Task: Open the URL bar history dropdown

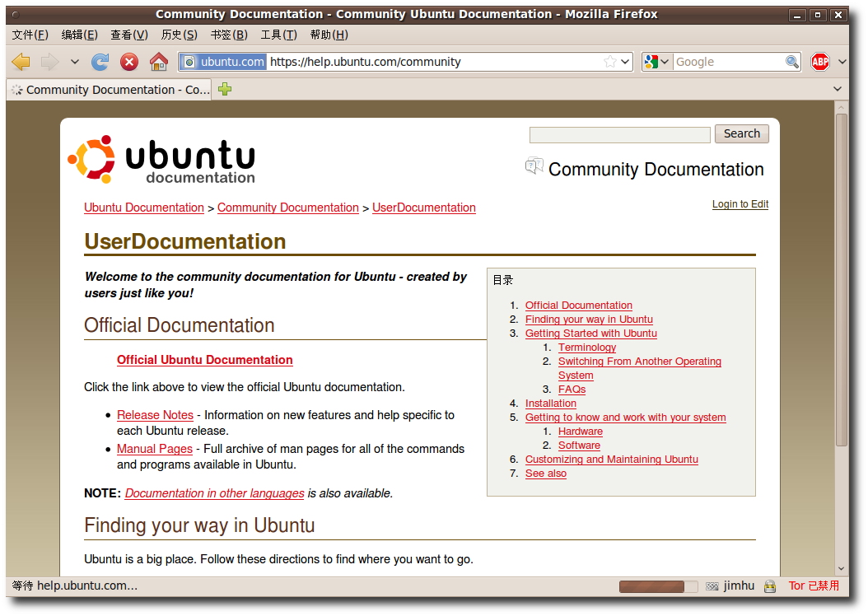Action: click(625, 62)
